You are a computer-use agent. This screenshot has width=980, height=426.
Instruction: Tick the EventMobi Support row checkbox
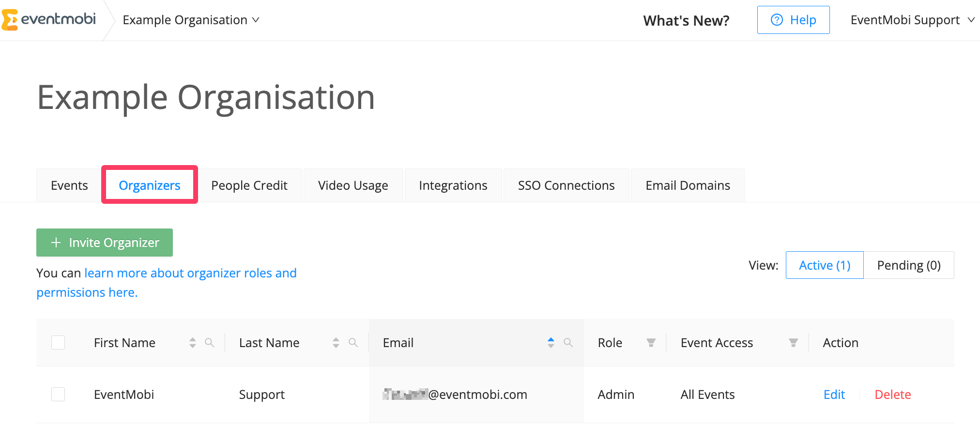(58, 395)
